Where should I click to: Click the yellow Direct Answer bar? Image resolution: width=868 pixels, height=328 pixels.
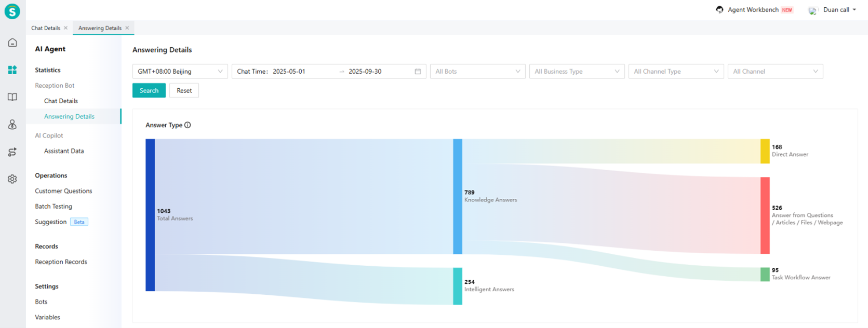tap(765, 151)
